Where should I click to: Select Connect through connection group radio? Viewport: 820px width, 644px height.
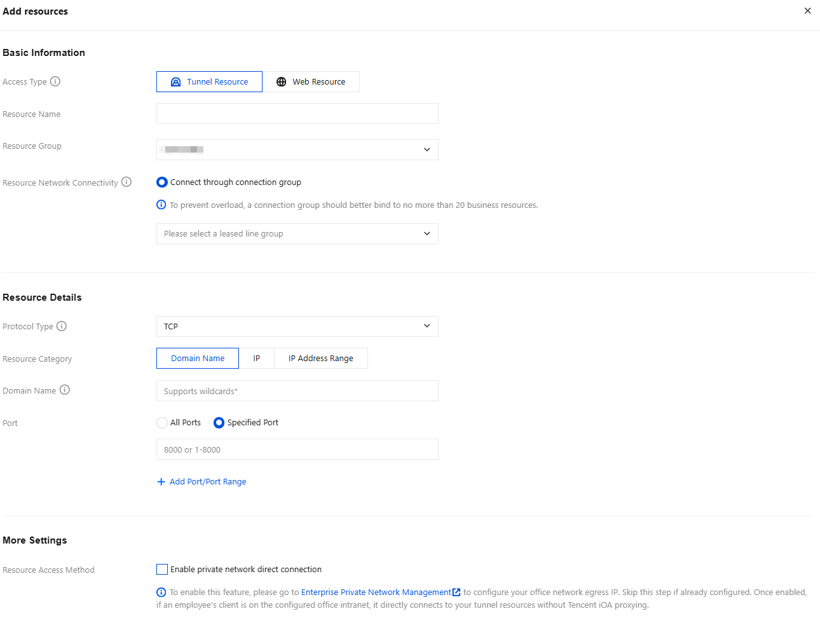coord(162,182)
